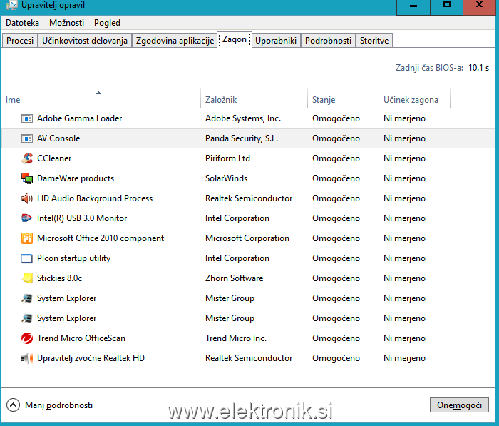Select the PIcon startup utility name

(x=74, y=258)
